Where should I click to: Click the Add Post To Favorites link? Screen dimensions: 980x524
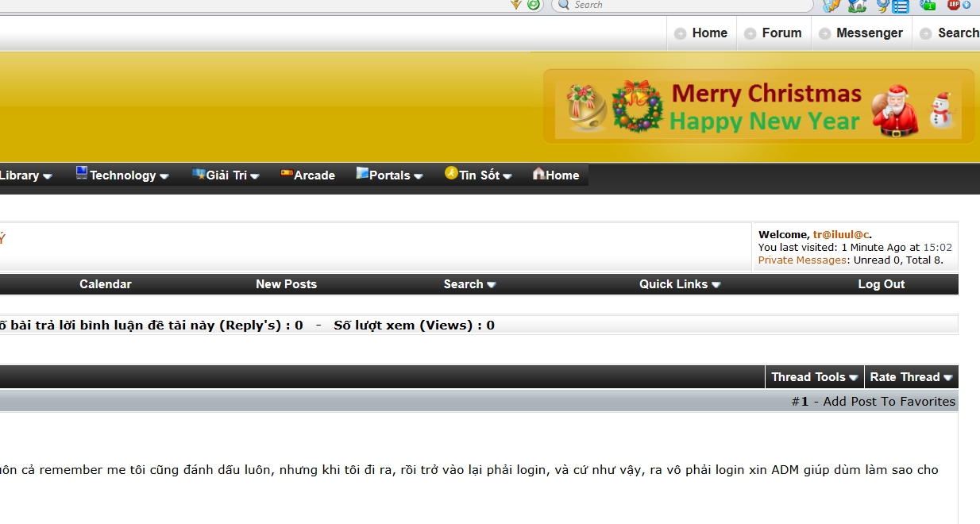(889, 402)
